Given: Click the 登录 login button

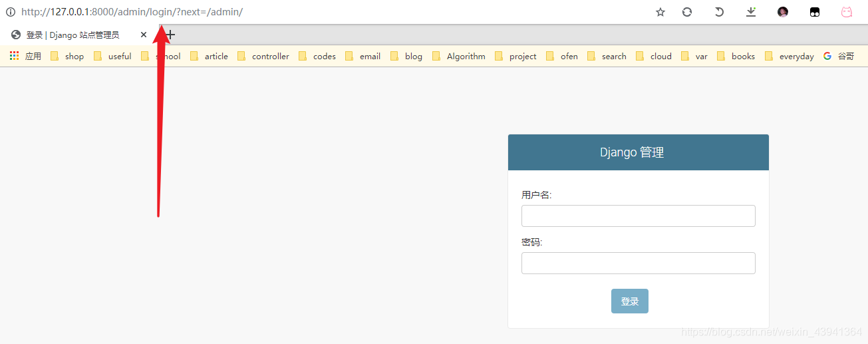Looking at the screenshot, I should (x=630, y=301).
